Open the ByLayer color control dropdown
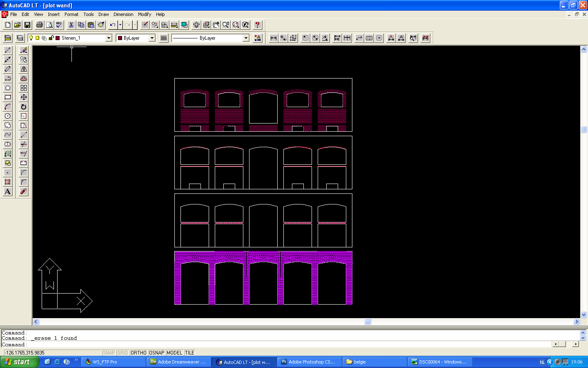The height and width of the screenshot is (368, 588). [x=151, y=38]
